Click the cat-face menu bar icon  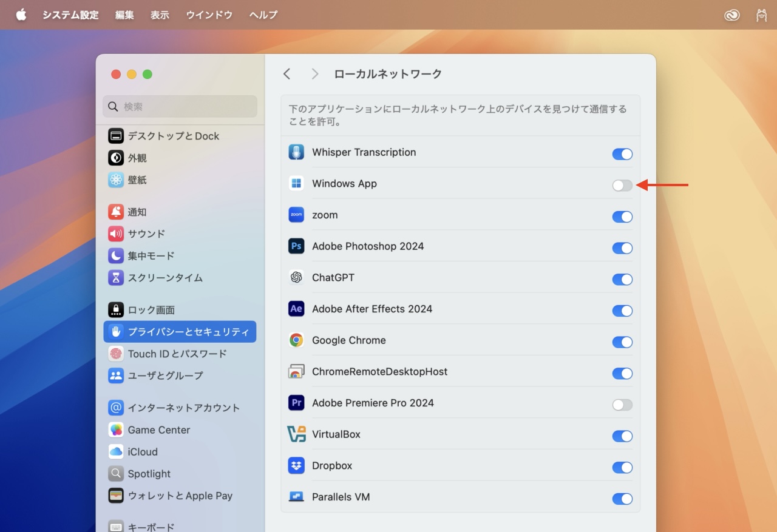coord(761,15)
